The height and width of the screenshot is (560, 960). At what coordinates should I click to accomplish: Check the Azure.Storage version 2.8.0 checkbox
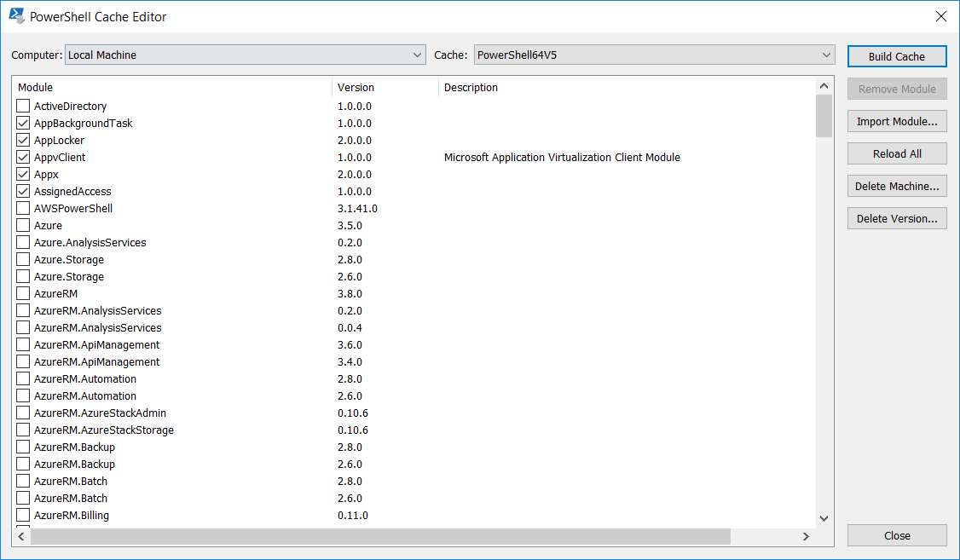pos(23,259)
